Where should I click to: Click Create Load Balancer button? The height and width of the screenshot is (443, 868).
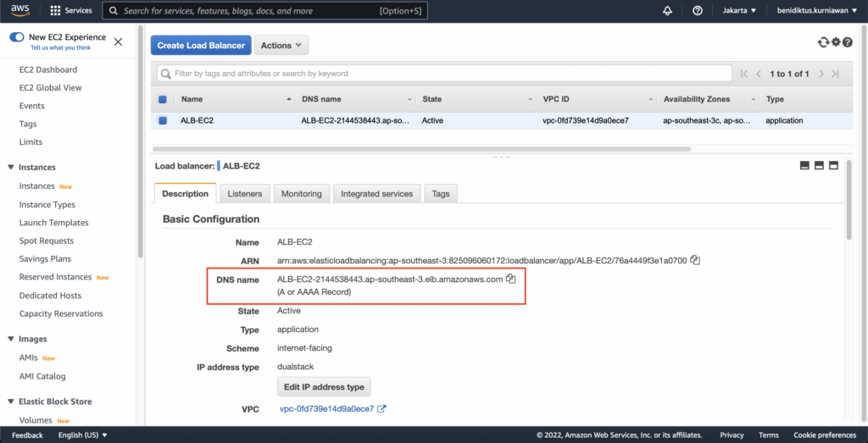tap(201, 46)
